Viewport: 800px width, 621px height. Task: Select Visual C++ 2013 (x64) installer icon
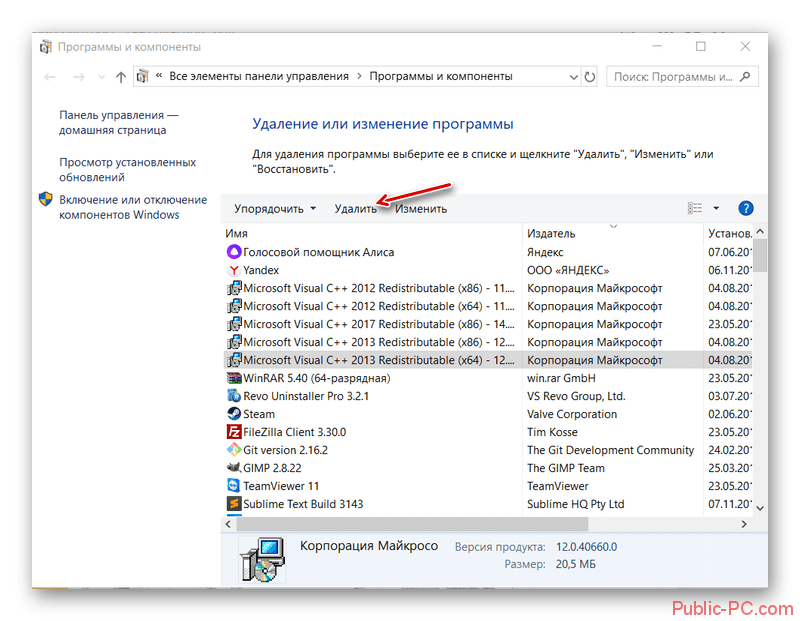coord(234,360)
